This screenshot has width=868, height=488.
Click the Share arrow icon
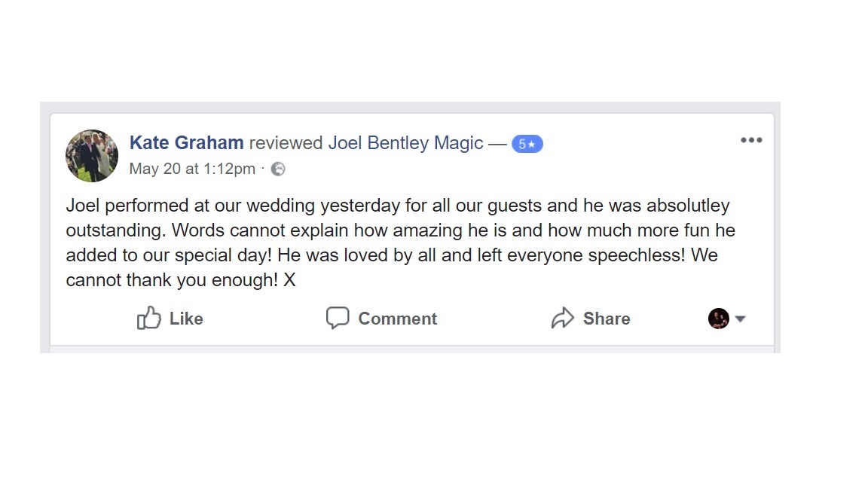pyautogui.click(x=562, y=319)
